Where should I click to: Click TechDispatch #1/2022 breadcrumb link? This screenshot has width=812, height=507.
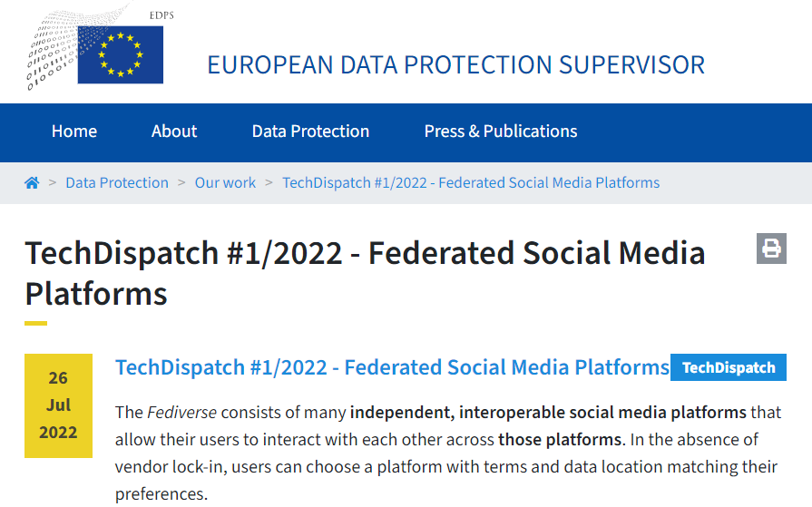[x=471, y=183]
